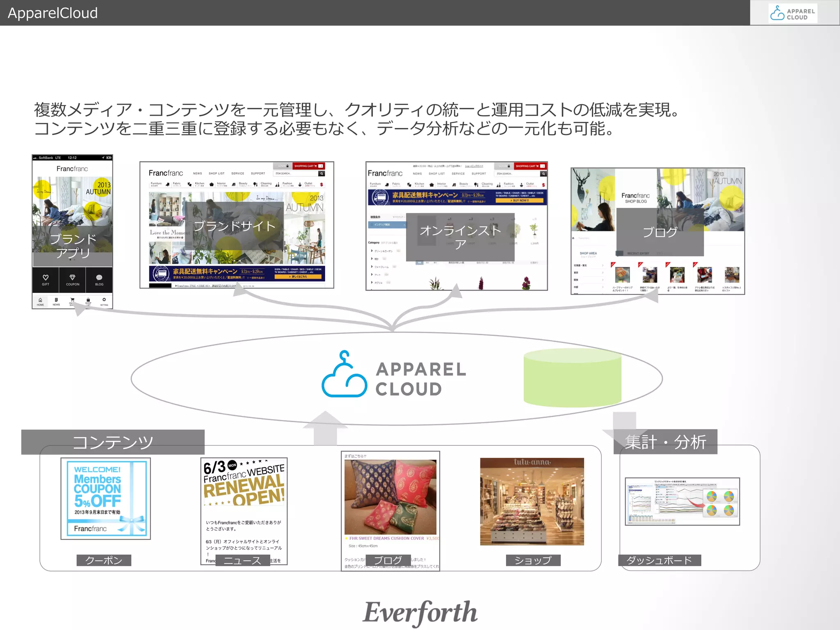Click the ショップ label

pos(533,560)
